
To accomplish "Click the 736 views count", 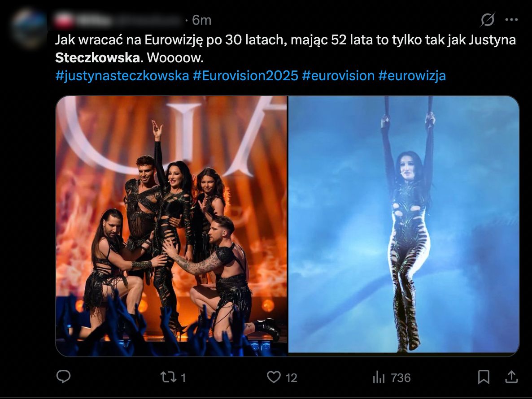I will [x=401, y=377].
